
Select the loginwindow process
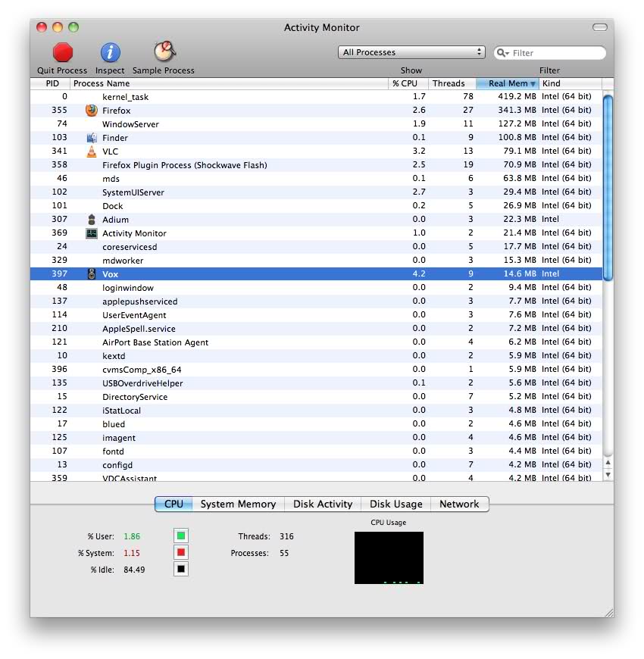coord(316,288)
